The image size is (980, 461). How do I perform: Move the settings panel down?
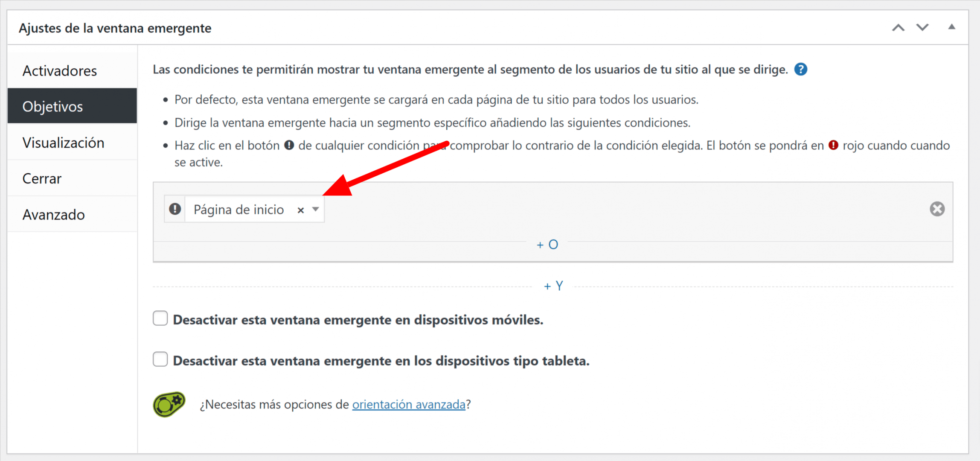click(x=922, y=28)
